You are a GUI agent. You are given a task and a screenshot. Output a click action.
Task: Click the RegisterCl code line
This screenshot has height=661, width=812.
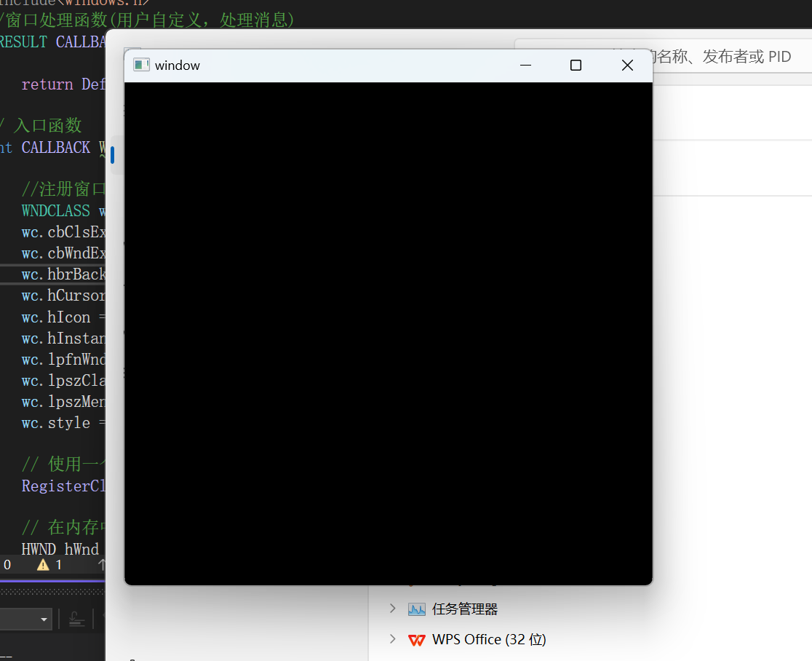click(x=64, y=486)
